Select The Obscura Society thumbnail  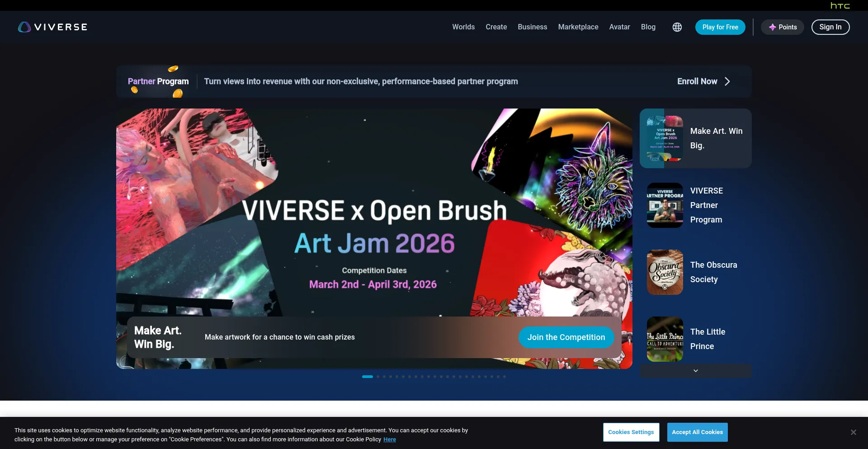click(665, 272)
